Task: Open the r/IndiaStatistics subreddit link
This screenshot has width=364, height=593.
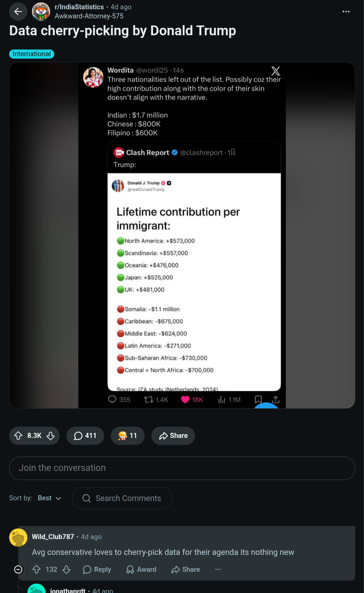Action: tap(79, 7)
